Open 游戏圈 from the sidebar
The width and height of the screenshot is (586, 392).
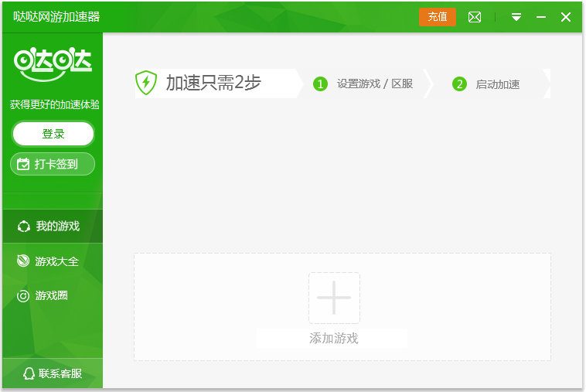point(52,295)
